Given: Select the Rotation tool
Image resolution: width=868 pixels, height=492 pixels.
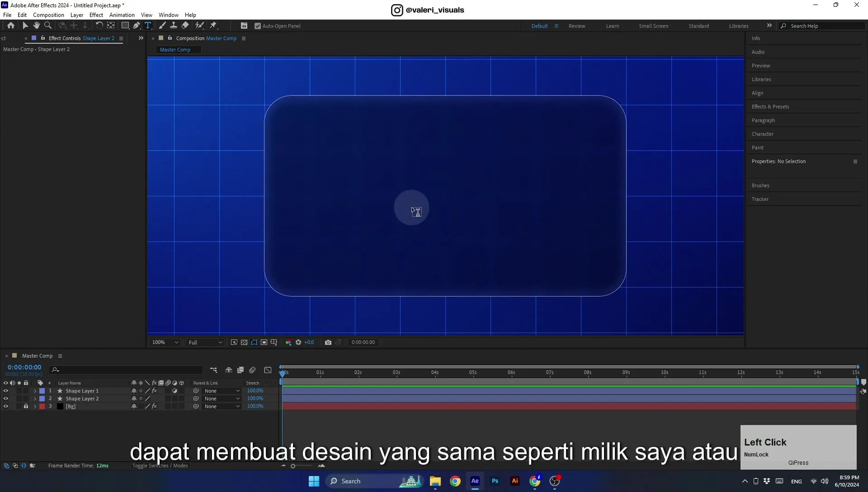Looking at the screenshot, I should (99, 25).
